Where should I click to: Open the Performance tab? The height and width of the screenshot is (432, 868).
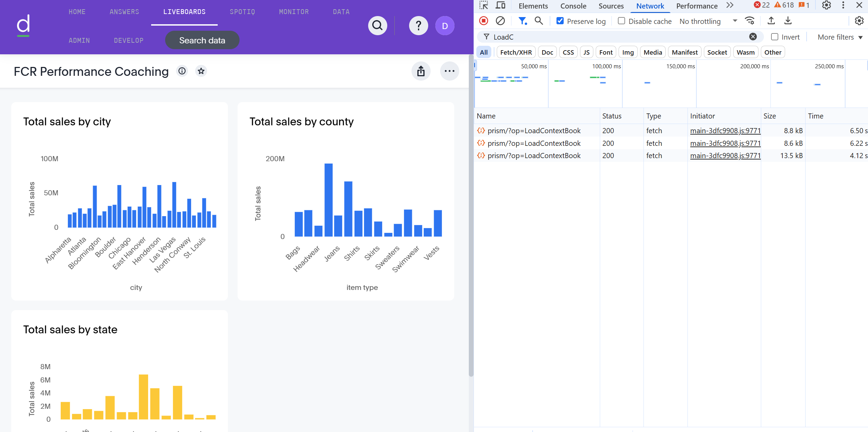697,6
